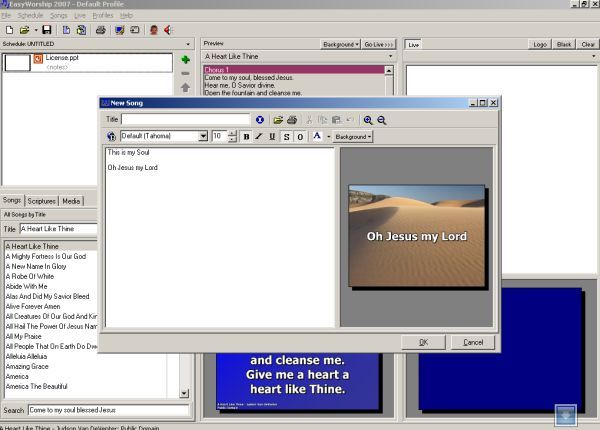The image size is (600, 430).
Task: Click the face icon in main toolbar
Action: coord(154,30)
